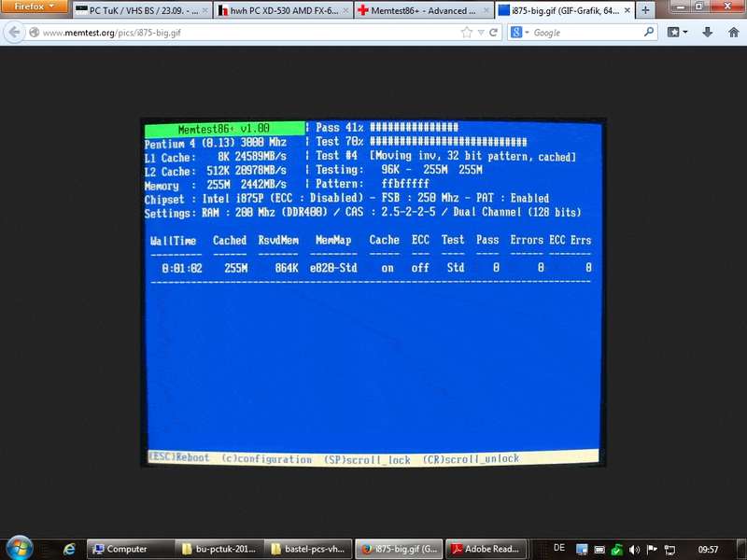Screen dimensions: 747x560
Task: Open the bookmarks menu button
Action: pos(678,33)
